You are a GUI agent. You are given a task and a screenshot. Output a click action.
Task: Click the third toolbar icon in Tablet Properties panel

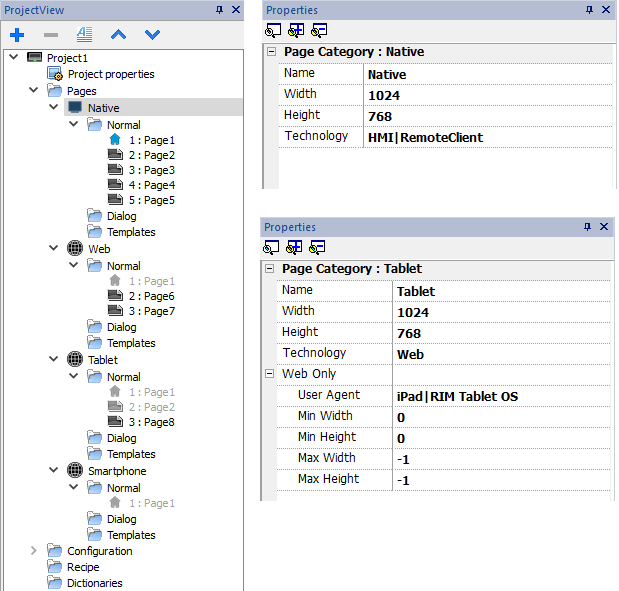(x=318, y=247)
